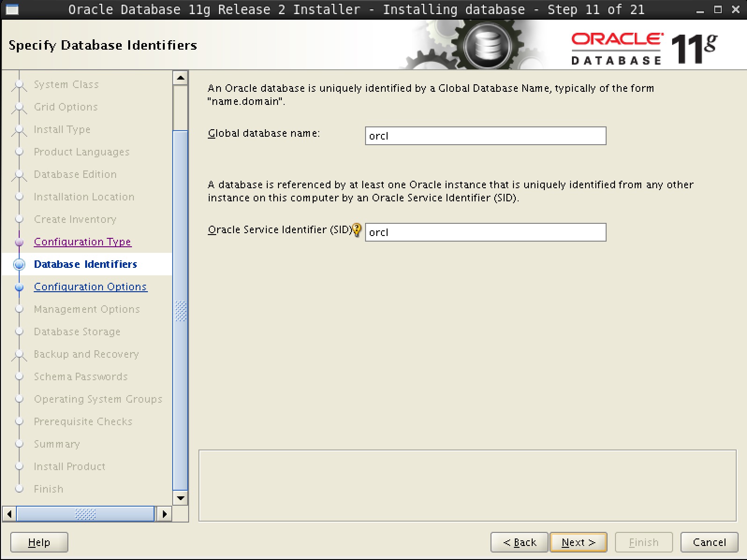Open the Configuration Options step link
The width and height of the screenshot is (747, 560).
pyautogui.click(x=91, y=287)
